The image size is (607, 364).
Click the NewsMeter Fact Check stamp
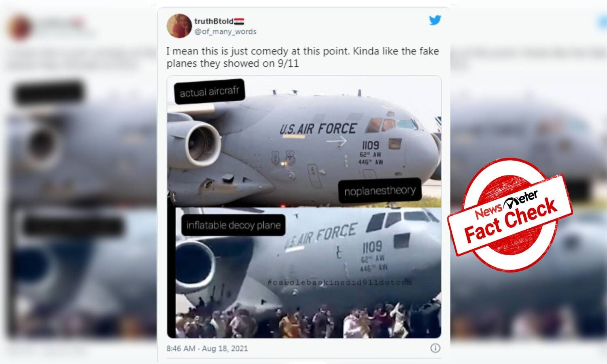pyautogui.click(x=510, y=215)
